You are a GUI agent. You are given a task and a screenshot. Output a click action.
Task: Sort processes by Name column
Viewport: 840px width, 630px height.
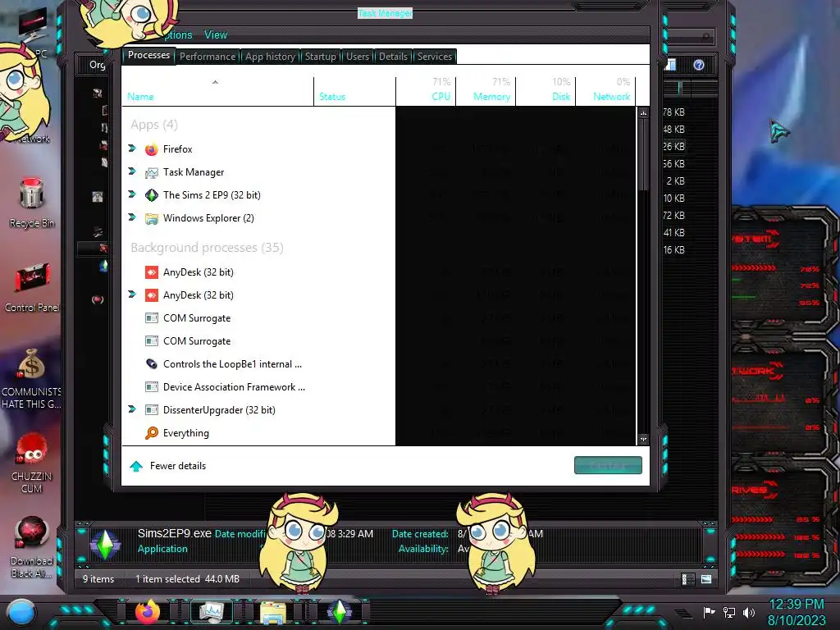pyautogui.click(x=217, y=92)
